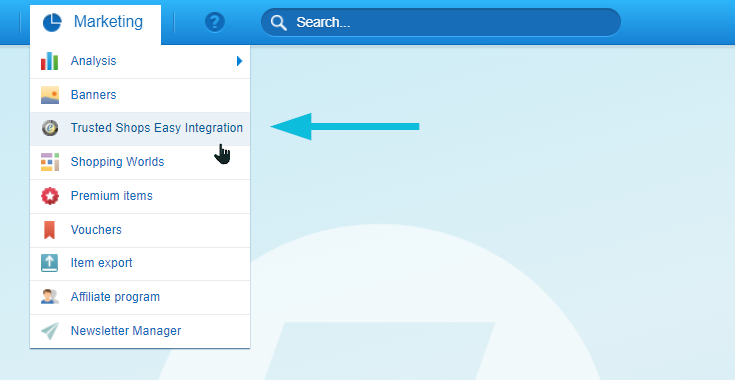Open Banners from the Marketing menu

tap(140, 95)
